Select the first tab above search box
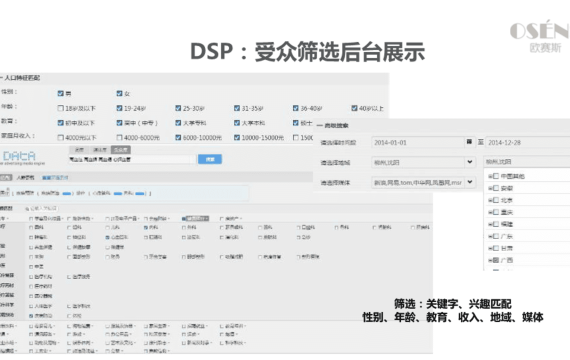Screen dimensions: 570x360 point(79,149)
